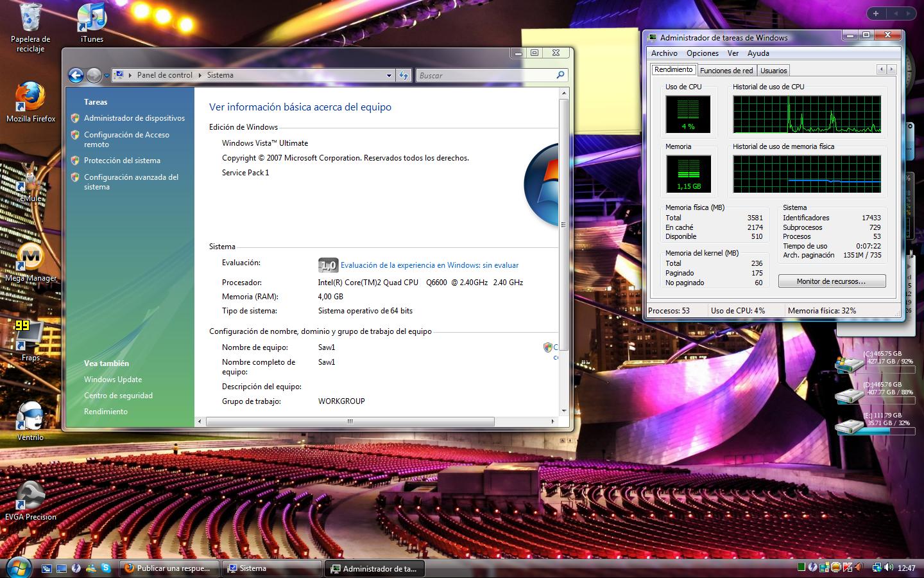Click the Monitor de recursos button
This screenshot has width=924, height=578.
click(x=832, y=281)
